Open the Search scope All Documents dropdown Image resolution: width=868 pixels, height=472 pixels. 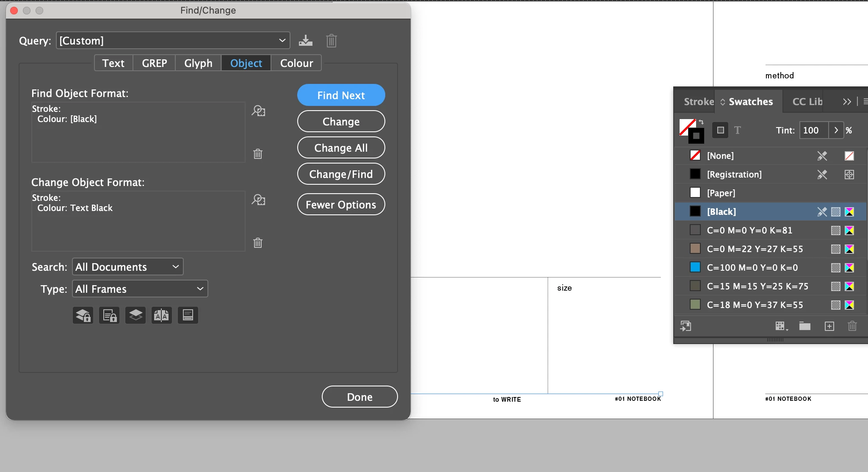click(x=128, y=267)
